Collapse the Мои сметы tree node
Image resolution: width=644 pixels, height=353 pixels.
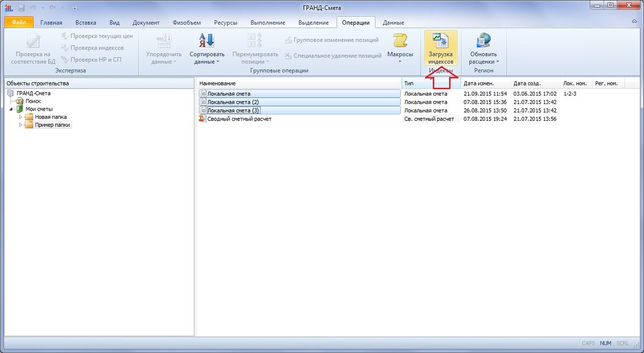pyautogui.click(x=11, y=109)
